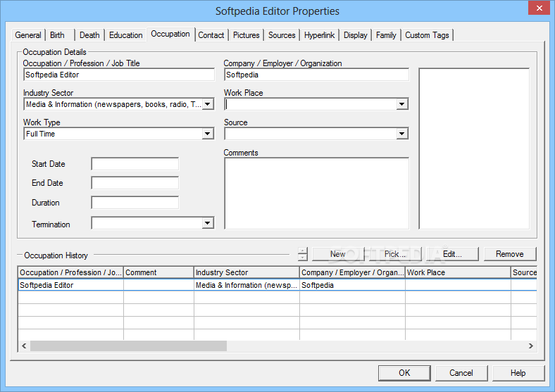Click the Start Date field

[x=135, y=164]
